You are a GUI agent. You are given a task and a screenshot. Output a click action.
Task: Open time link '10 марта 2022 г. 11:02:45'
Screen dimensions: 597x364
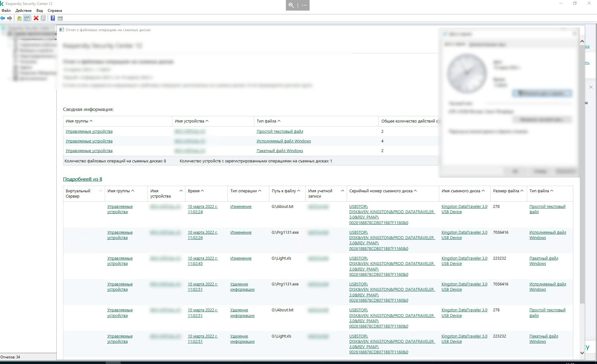[203, 261]
